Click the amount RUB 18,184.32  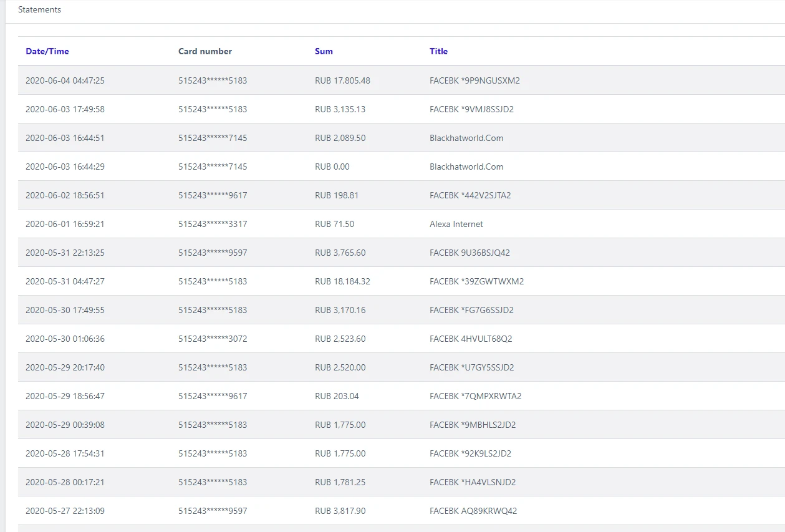pos(342,281)
